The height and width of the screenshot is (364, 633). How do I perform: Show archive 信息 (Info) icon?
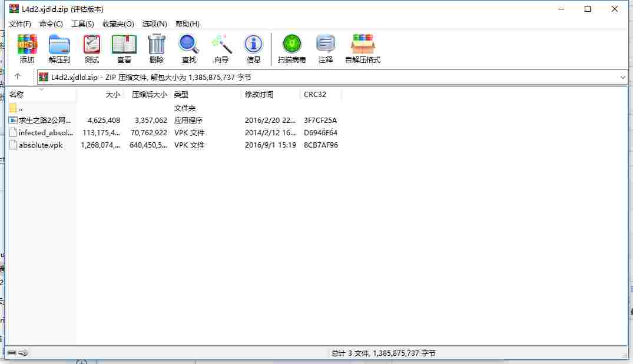[x=254, y=44]
